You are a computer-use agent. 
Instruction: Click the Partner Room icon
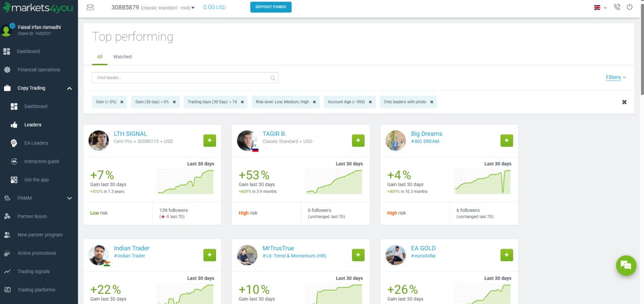pos(7,216)
